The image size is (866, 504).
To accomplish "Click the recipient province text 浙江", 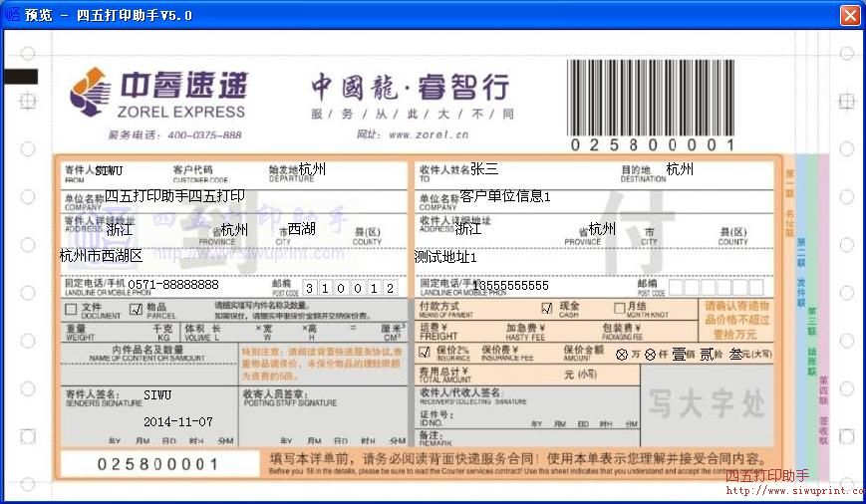I will 468,228.
